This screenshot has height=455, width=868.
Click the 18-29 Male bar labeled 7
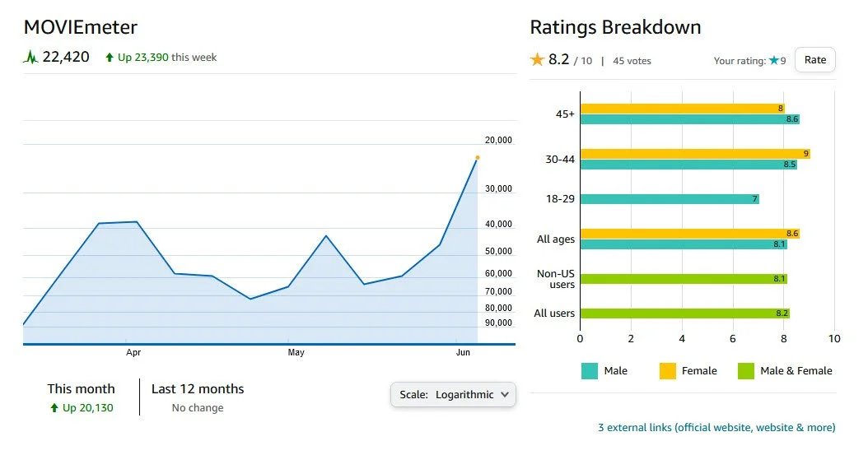coord(670,199)
